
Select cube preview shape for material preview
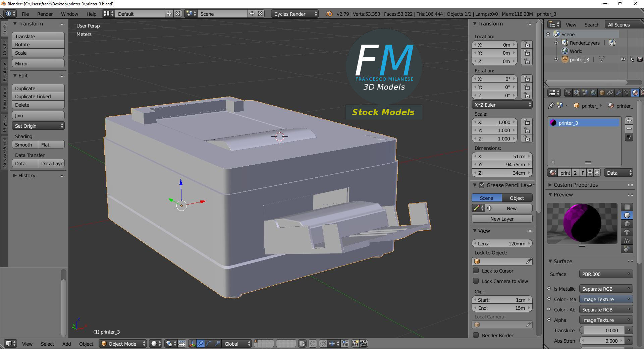coord(627,224)
